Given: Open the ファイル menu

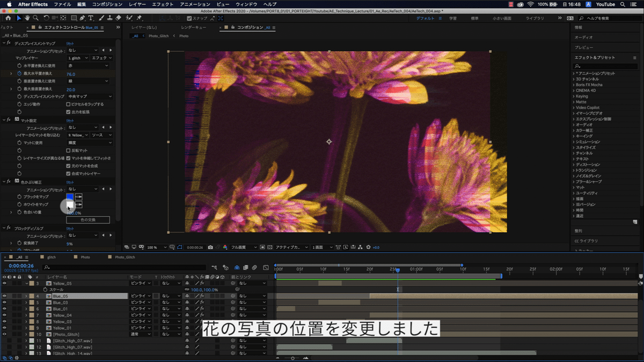Looking at the screenshot, I should 63,4.
